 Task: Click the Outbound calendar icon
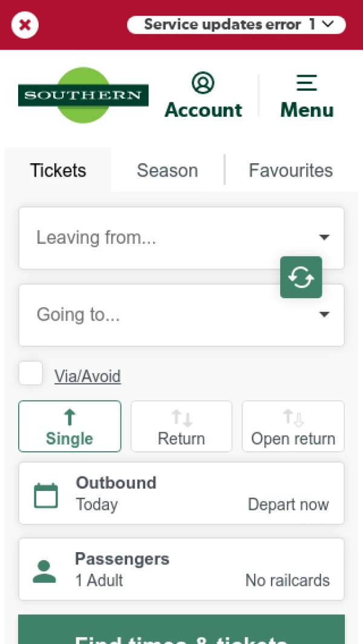point(46,495)
